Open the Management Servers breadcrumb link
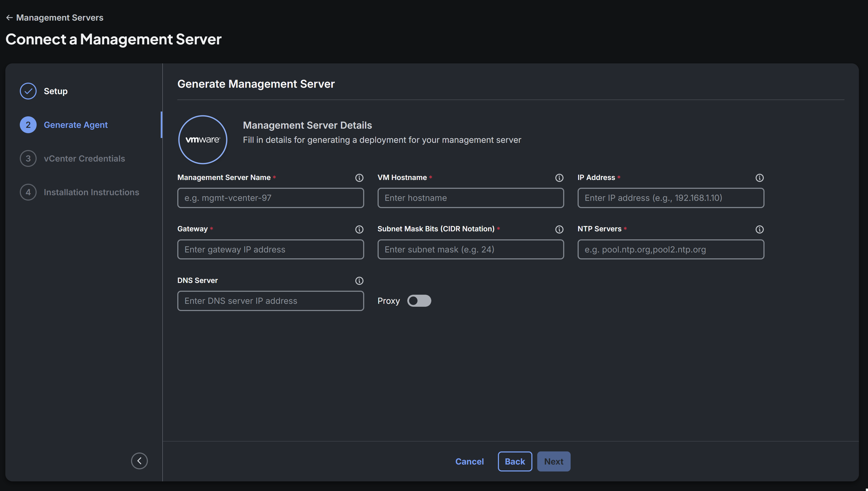 point(60,18)
